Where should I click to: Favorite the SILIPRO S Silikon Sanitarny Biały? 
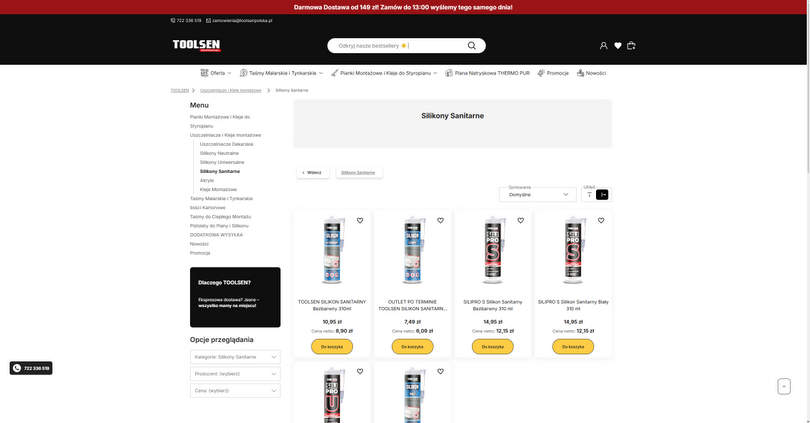click(601, 221)
